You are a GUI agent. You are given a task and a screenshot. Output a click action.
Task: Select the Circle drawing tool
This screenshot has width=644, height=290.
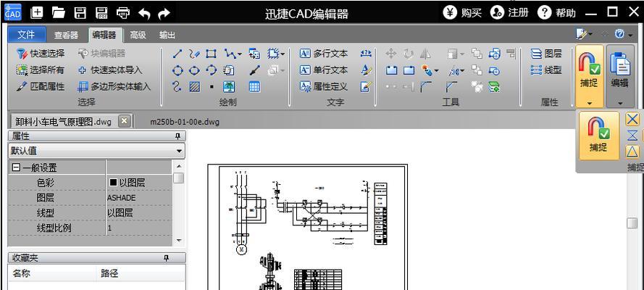pos(177,70)
